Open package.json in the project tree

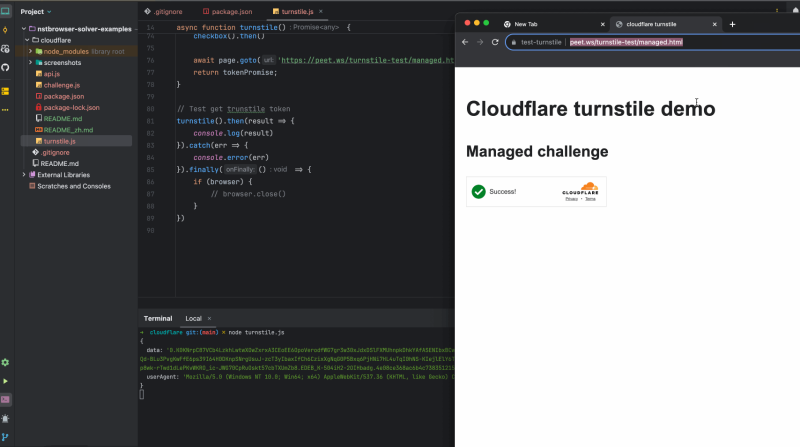(64, 96)
